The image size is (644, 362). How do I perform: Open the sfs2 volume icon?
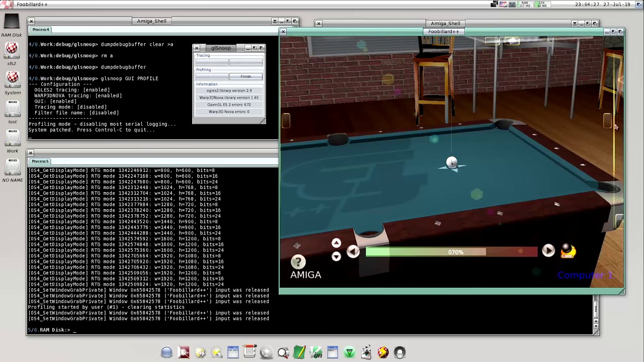pos(12,51)
